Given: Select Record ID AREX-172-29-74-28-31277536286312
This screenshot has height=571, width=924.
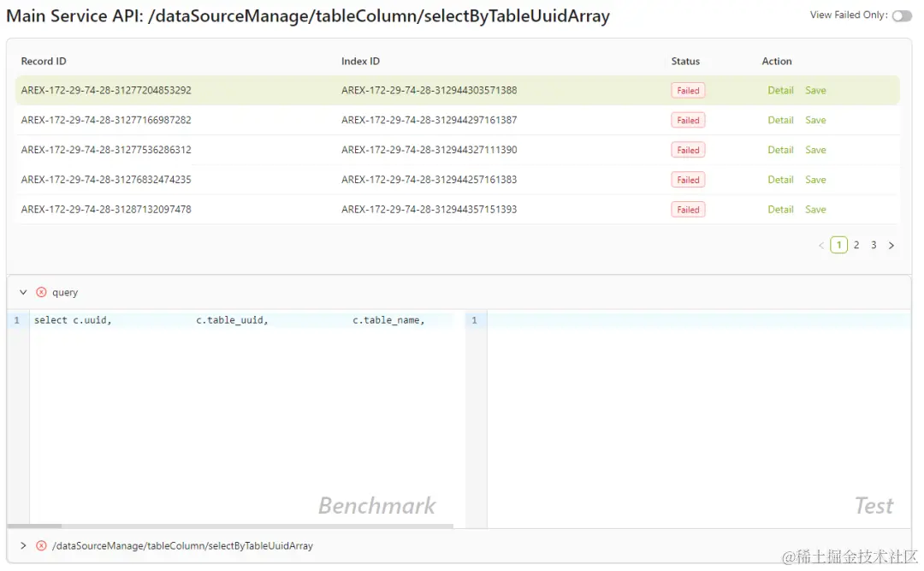Looking at the screenshot, I should (x=106, y=150).
